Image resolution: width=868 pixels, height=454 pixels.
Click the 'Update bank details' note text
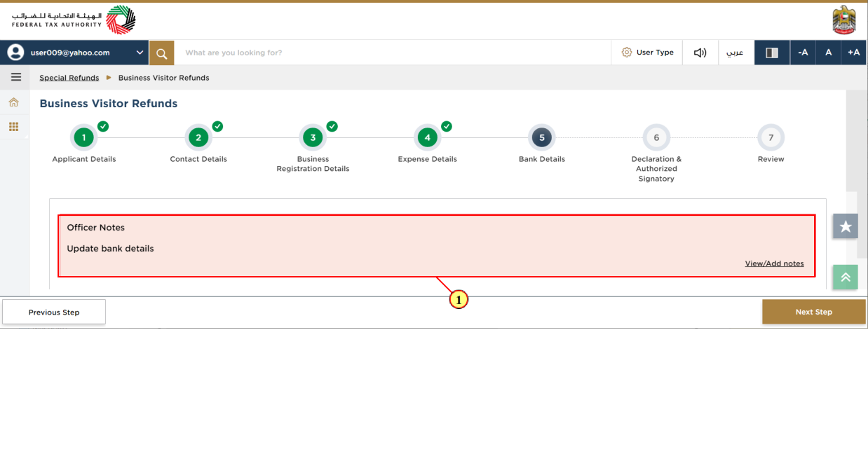pyautogui.click(x=110, y=249)
